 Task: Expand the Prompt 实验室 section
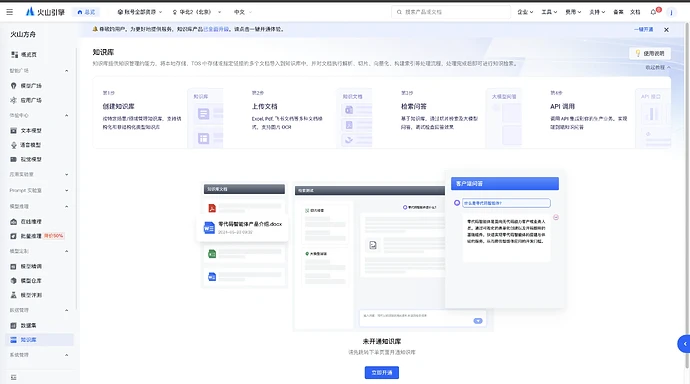coord(38,190)
